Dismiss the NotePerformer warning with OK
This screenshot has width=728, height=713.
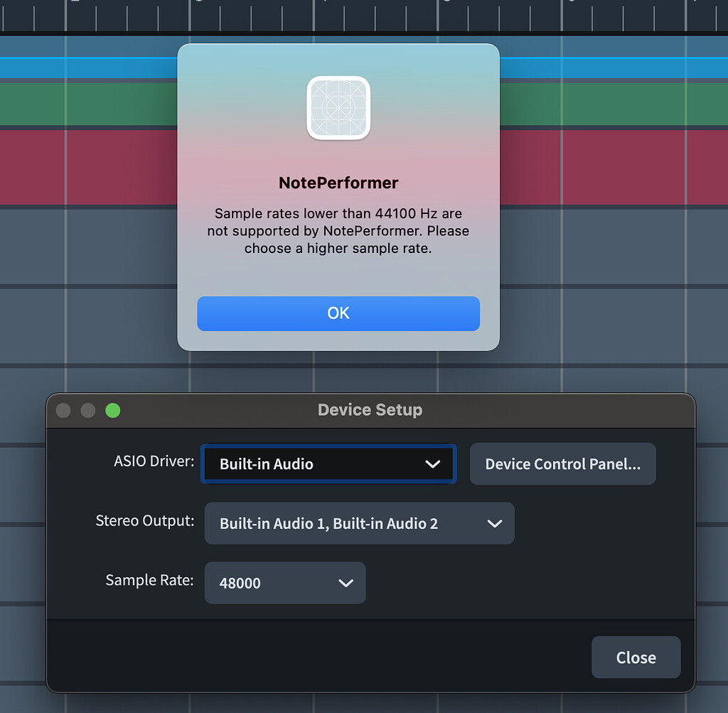(x=338, y=313)
